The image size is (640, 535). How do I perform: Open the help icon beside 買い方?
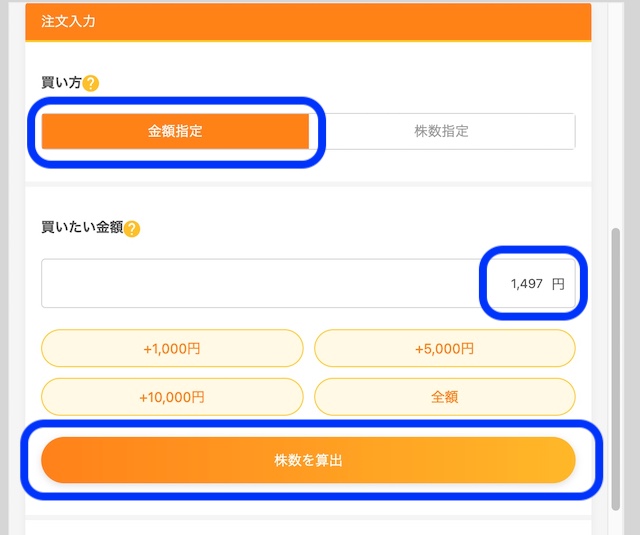coord(91,83)
